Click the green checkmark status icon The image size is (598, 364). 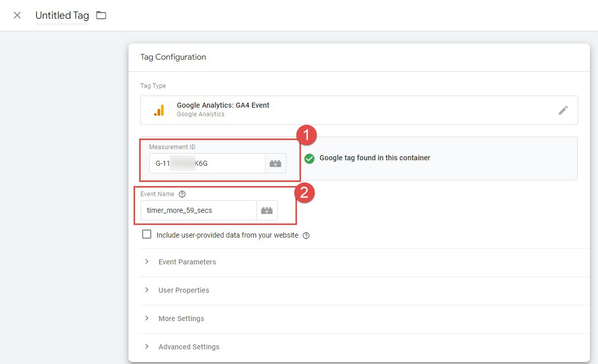click(x=310, y=158)
